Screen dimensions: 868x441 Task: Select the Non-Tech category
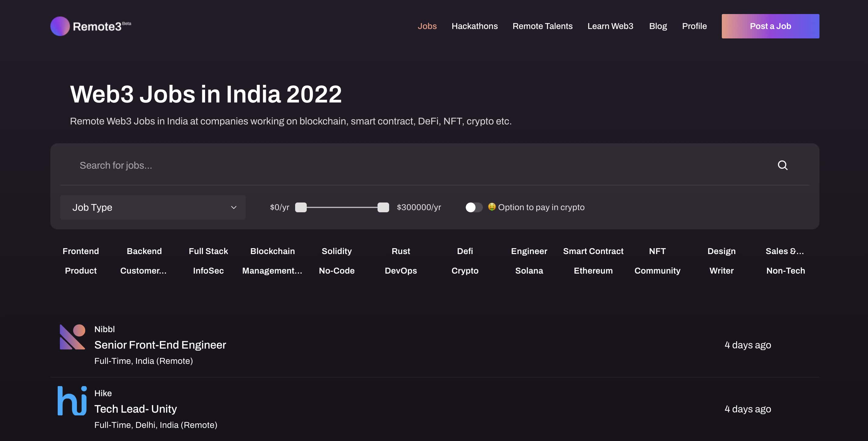[x=786, y=271]
